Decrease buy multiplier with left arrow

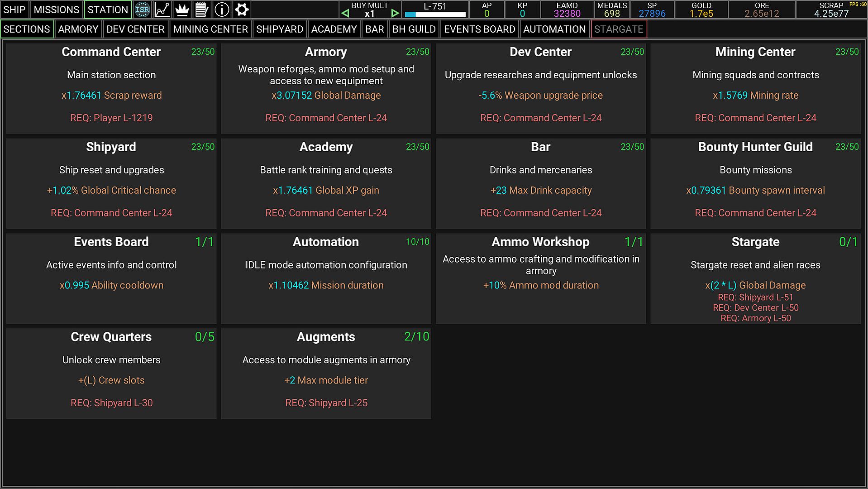click(345, 14)
